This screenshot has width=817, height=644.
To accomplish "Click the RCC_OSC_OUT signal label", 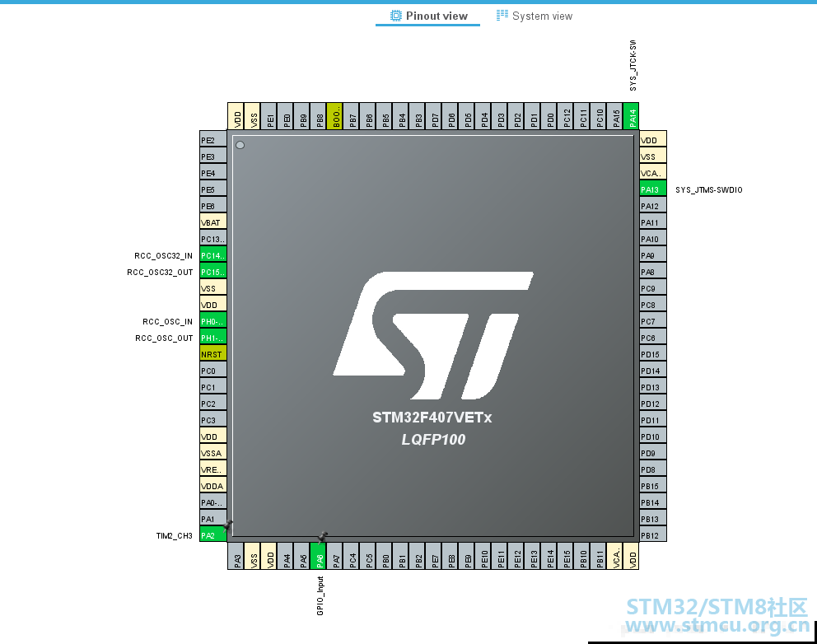I will pyautogui.click(x=164, y=338).
